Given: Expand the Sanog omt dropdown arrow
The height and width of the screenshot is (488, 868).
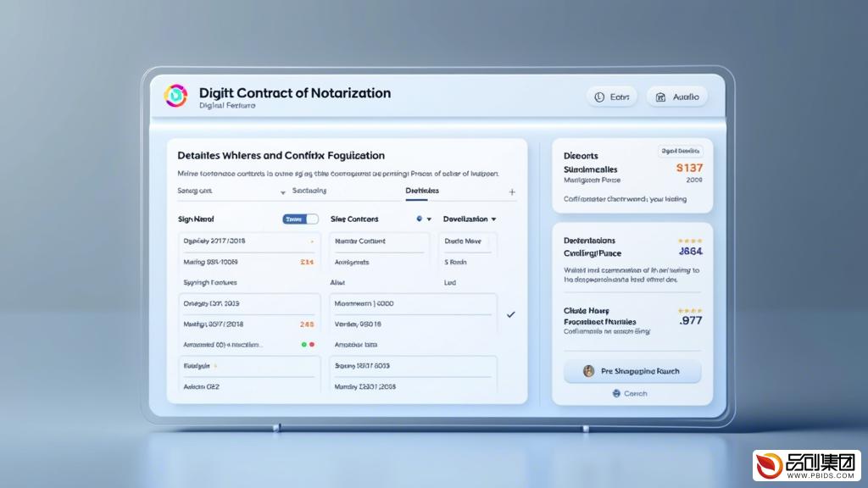Looking at the screenshot, I should [283, 192].
